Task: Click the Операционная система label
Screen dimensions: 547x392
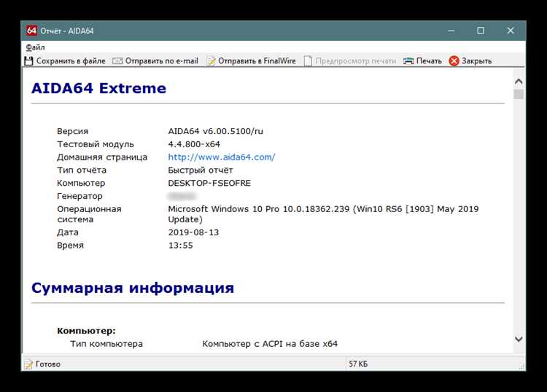Action: point(89,214)
